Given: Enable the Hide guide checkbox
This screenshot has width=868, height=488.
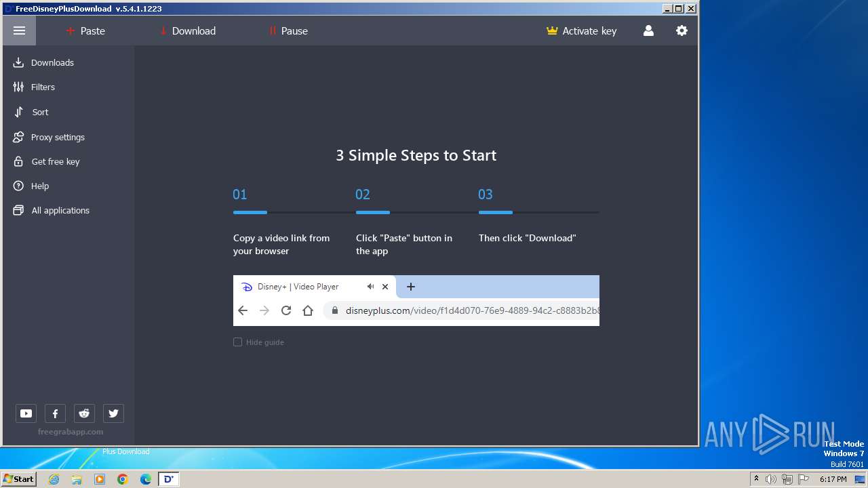Looking at the screenshot, I should [238, 342].
